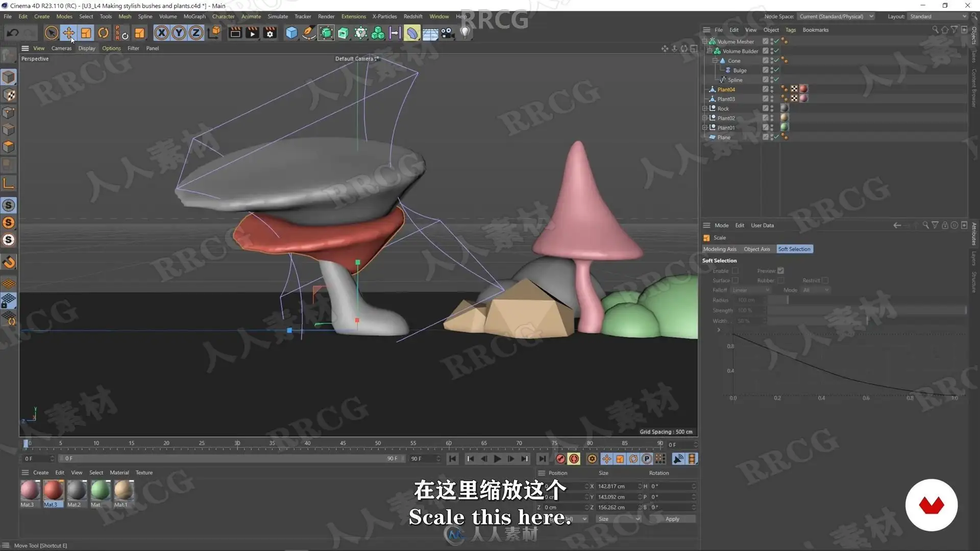Click Go to Start of animation button
Viewport: 980px width, 551px height.
click(453, 459)
